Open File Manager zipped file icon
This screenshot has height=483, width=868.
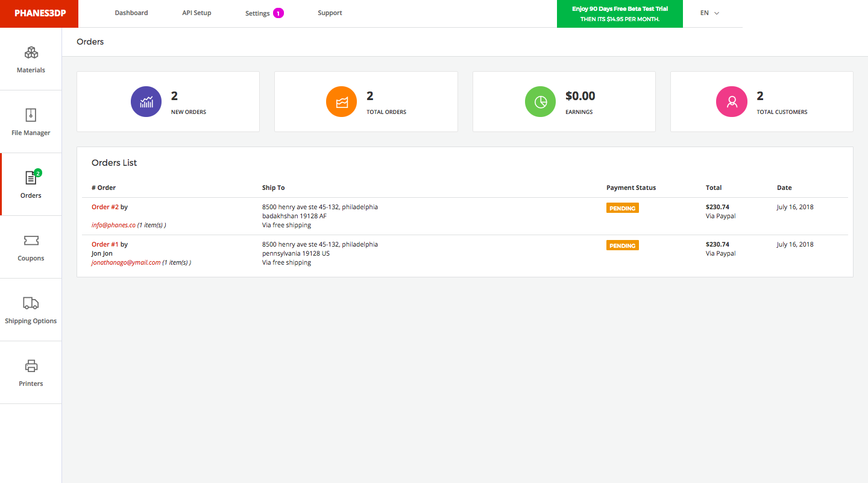tap(31, 115)
